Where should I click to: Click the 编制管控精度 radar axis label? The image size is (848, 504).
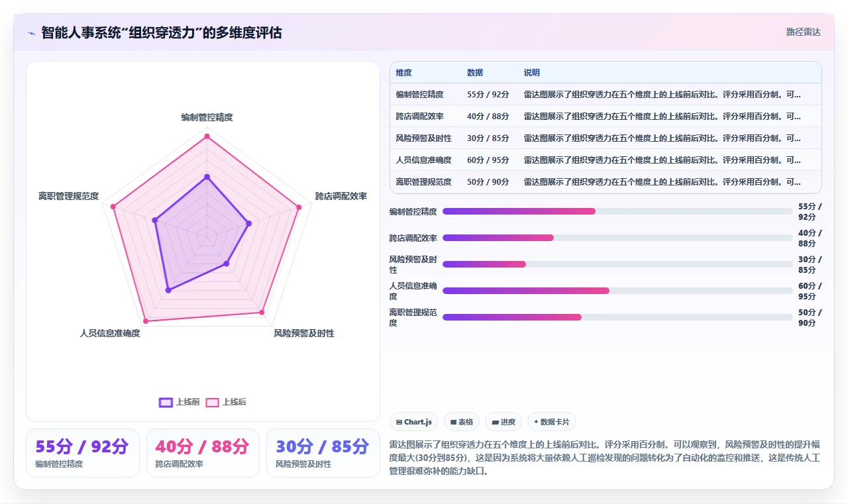click(207, 118)
